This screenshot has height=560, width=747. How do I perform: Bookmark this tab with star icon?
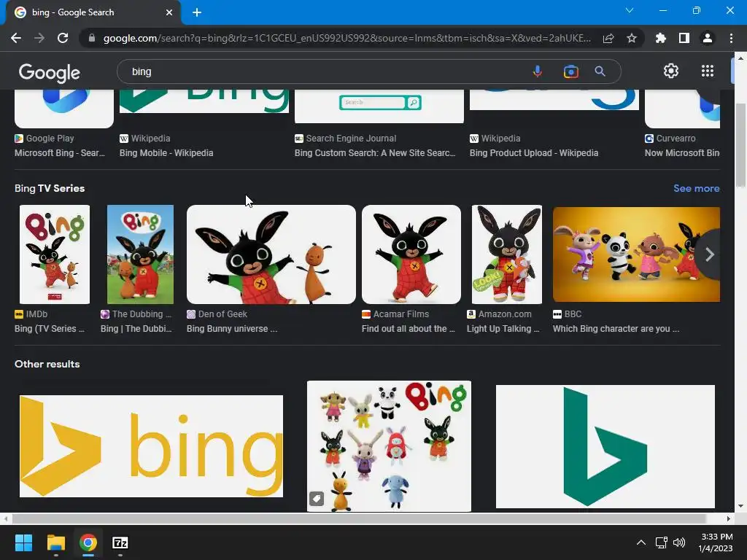tap(632, 38)
